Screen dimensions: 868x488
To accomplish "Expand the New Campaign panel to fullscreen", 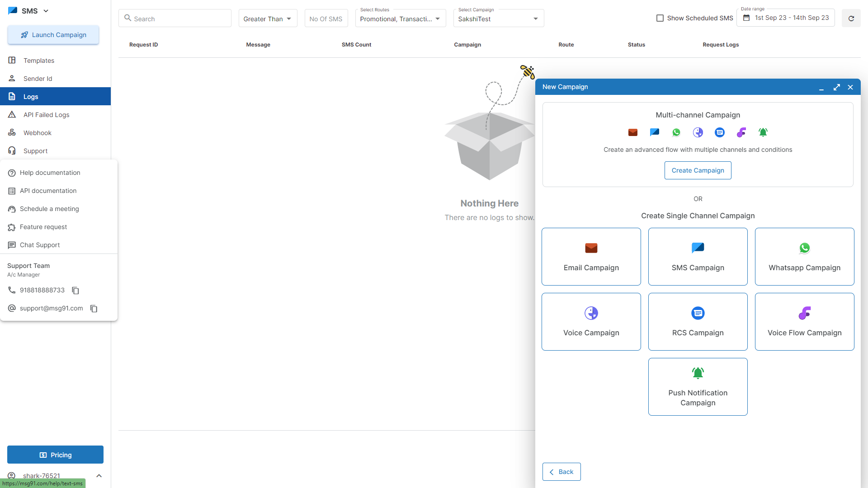I will coord(836,87).
